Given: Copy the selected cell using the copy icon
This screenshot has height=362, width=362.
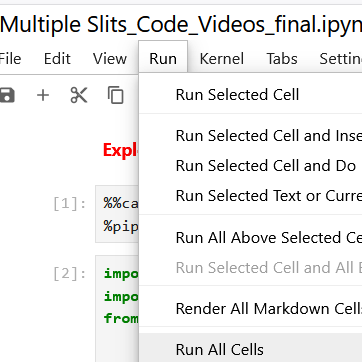Looking at the screenshot, I should click(x=116, y=95).
